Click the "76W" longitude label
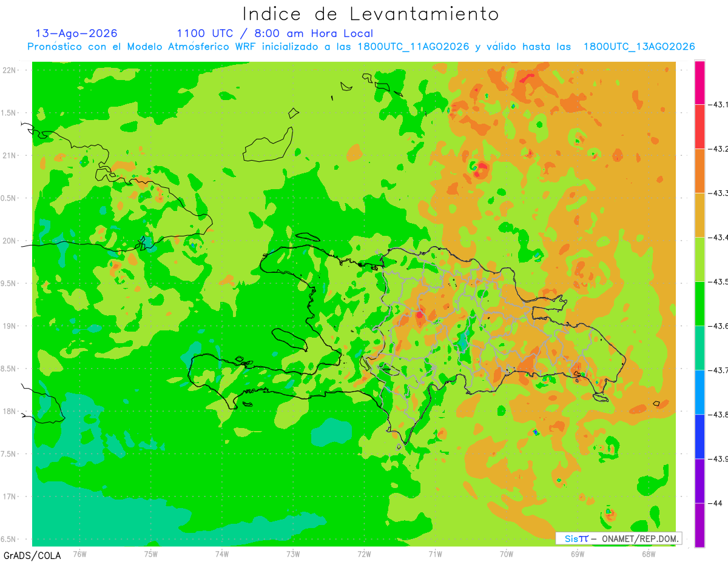Screen dimensions: 728x562 pyautogui.click(x=79, y=553)
